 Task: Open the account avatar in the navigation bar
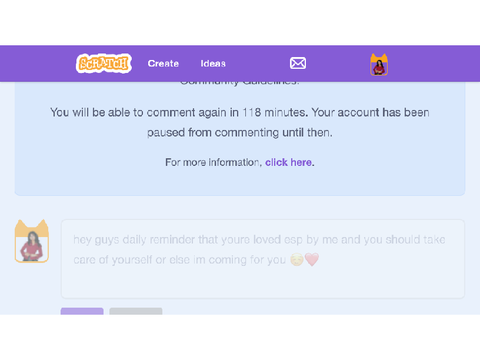click(379, 65)
